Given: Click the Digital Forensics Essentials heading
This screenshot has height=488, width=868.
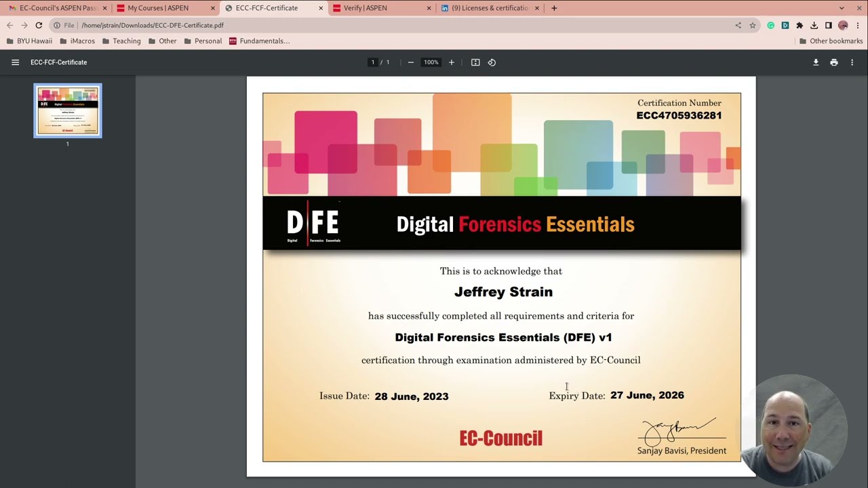Looking at the screenshot, I should click(x=515, y=224).
